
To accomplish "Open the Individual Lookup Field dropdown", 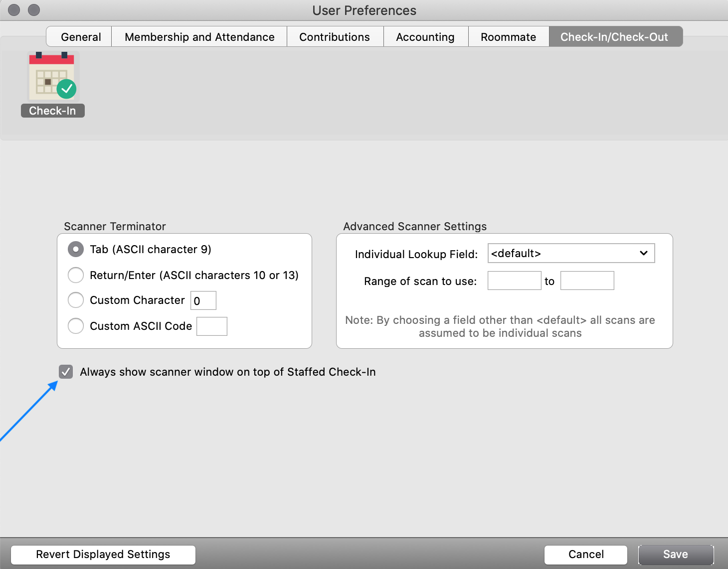I will (x=570, y=253).
